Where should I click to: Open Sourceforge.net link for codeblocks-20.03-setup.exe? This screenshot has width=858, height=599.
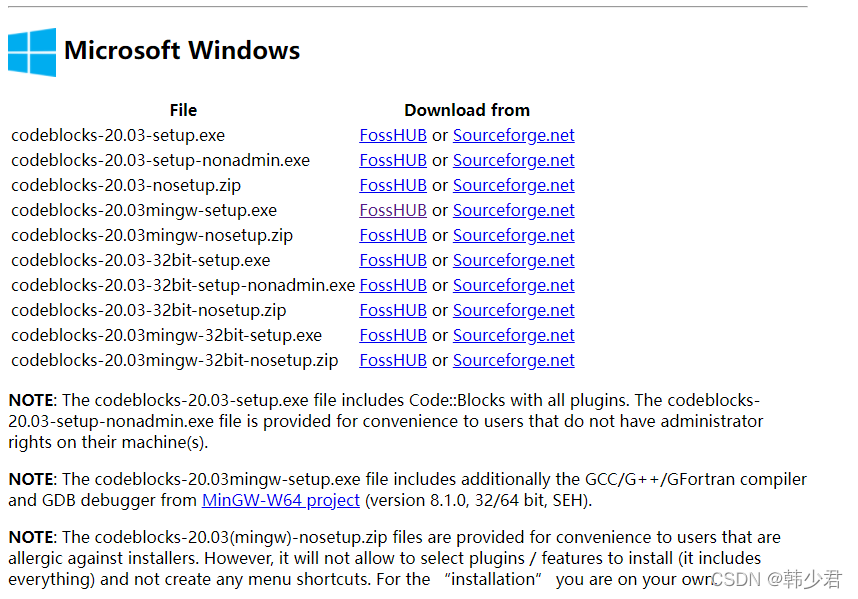513,135
